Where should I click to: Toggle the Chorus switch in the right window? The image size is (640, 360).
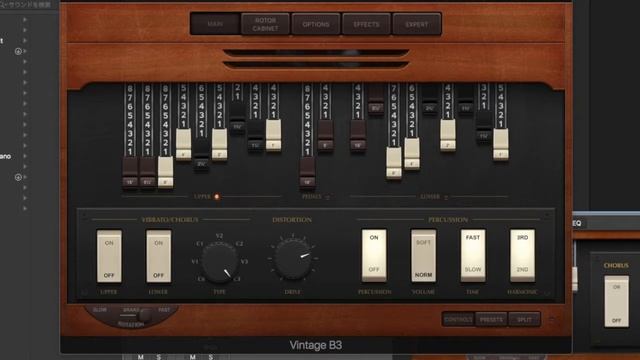click(x=616, y=302)
